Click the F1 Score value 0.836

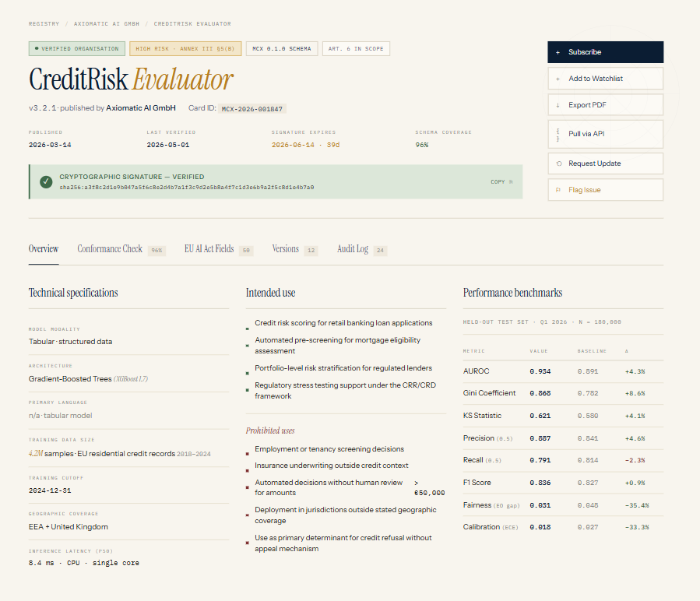[540, 483]
